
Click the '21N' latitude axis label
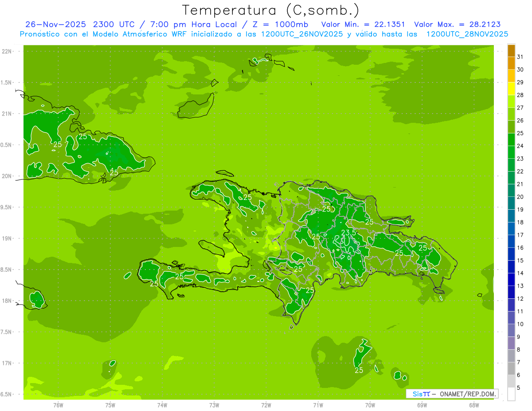pos(7,114)
